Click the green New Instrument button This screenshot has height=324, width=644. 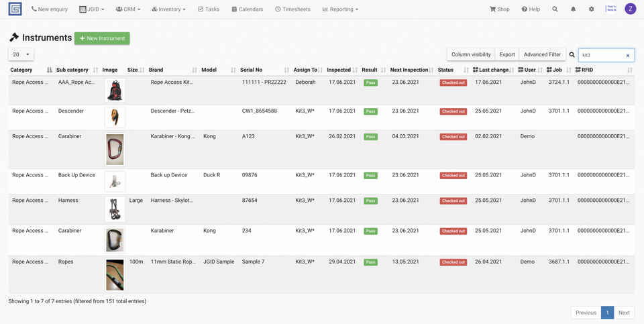click(x=102, y=38)
